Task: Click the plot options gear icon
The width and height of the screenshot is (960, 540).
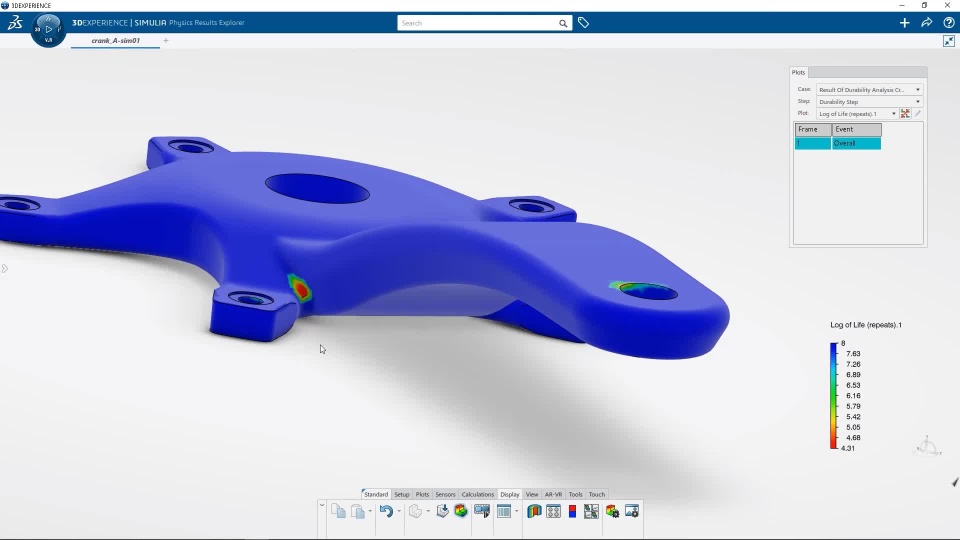Action: (x=612, y=511)
